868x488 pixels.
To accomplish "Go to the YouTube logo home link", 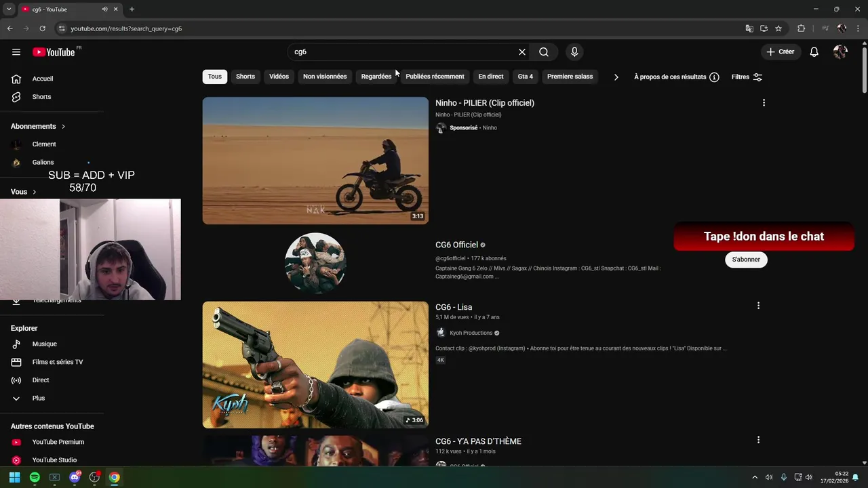I will pos(54,52).
